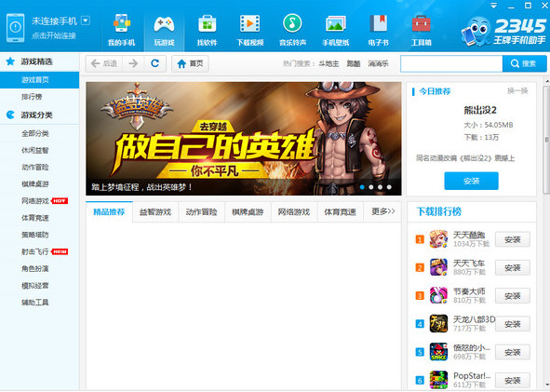Open the title bar menu dropdown arrow
The height and width of the screenshot is (392, 550).
494,6
